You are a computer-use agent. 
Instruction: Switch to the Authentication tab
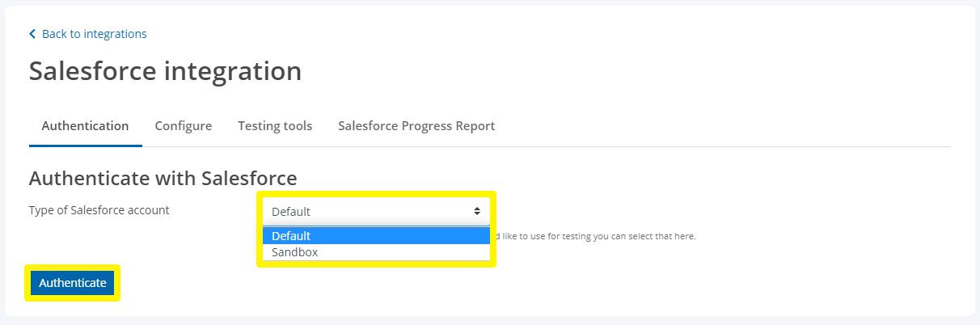pos(85,126)
